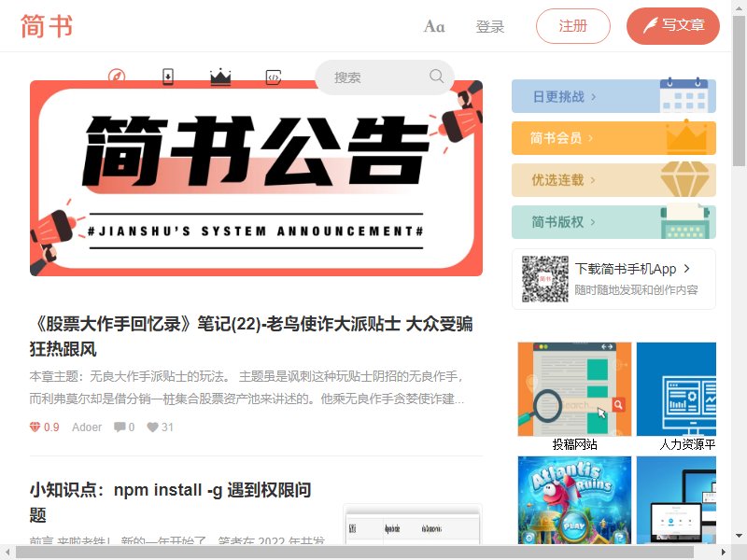
Task: Open author Adoer's profile
Action: [x=87, y=427]
